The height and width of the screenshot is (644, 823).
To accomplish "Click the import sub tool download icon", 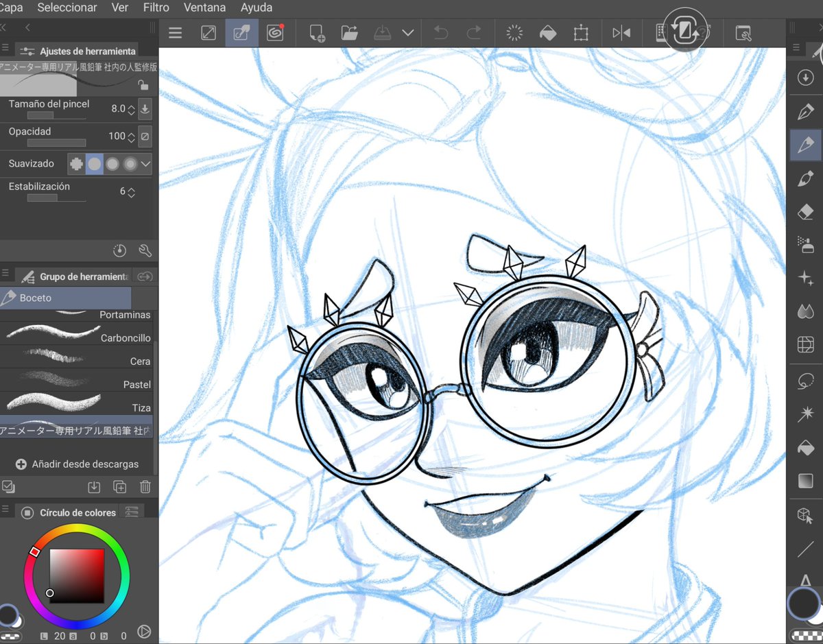I will pos(94,487).
